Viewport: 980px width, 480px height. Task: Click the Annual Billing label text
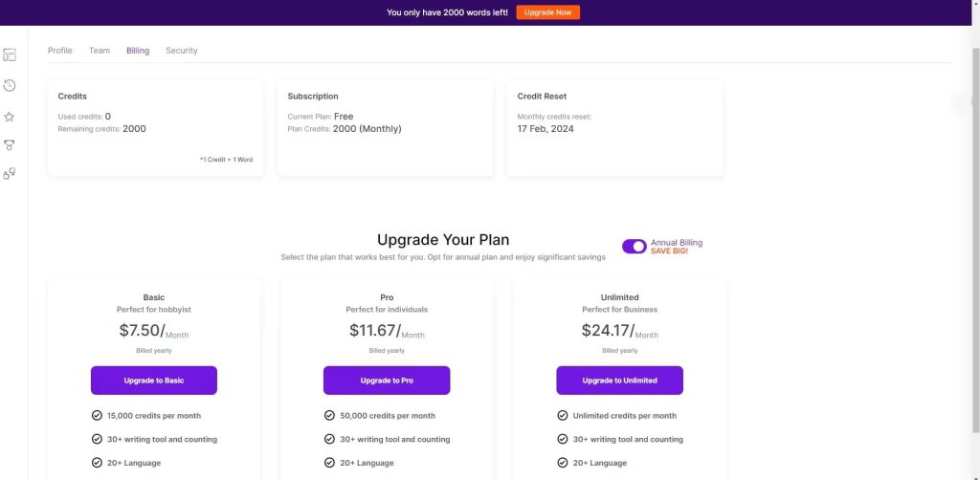point(677,243)
